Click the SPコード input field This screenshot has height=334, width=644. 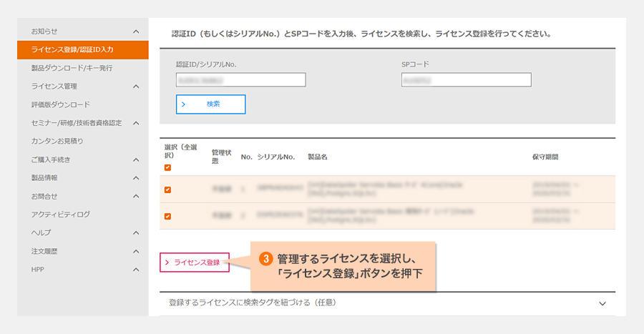pyautogui.click(x=466, y=79)
